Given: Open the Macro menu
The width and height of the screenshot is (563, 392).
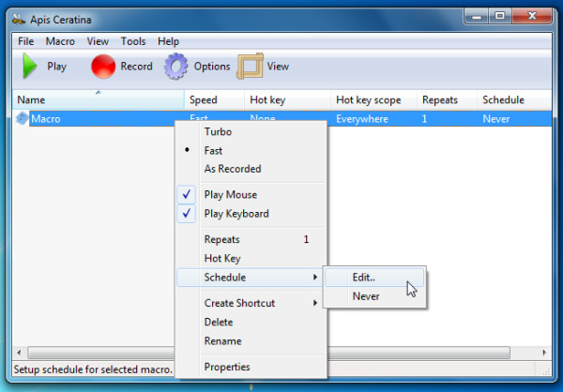Looking at the screenshot, I should pyautogui.click(x=60, y=41).
